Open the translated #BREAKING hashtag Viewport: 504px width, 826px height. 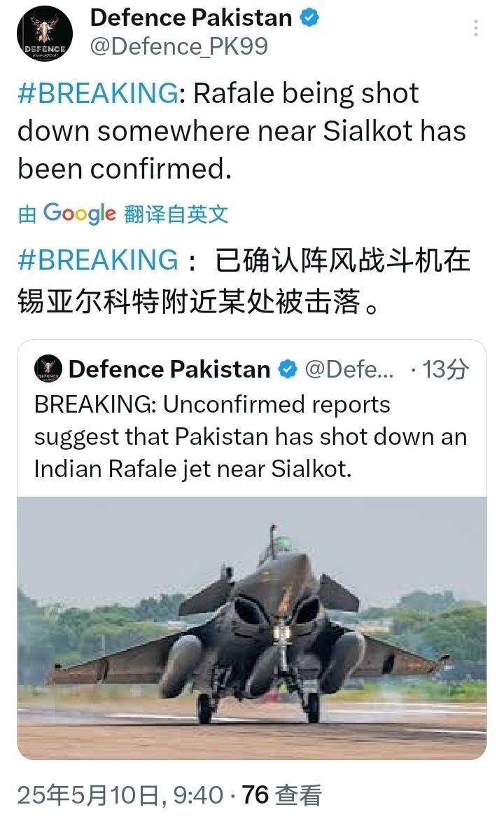pyautogui.click(x=98, y=260)
